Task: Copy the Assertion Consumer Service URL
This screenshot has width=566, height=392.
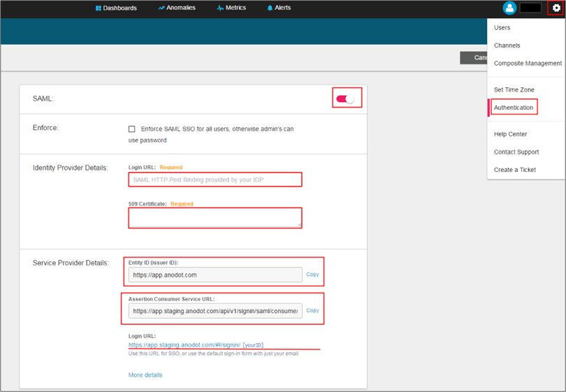Action: [312, 310]
